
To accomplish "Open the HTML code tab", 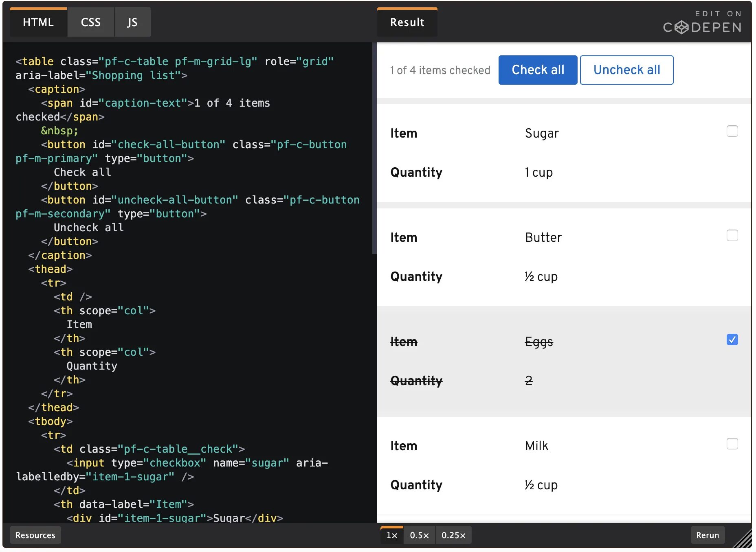I will (x=38, y=22).
